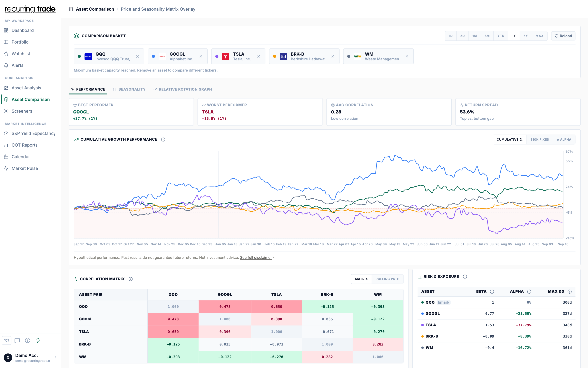
Task: Select YTD time range
Action: [501, 36]
